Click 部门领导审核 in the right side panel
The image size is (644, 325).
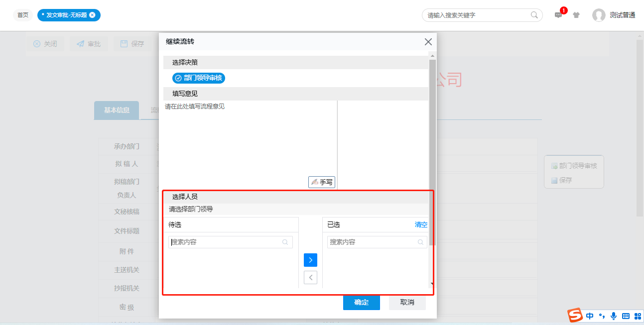(x=574, y=166)
